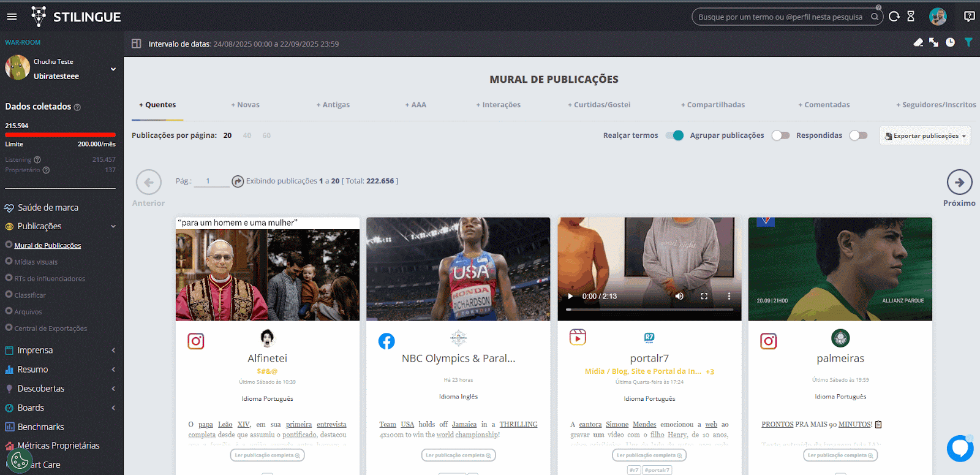Enable the Agrupar publicações toggle
This screenshot has height=475, width=980.
pyautogui.click(x=780, y=135)
